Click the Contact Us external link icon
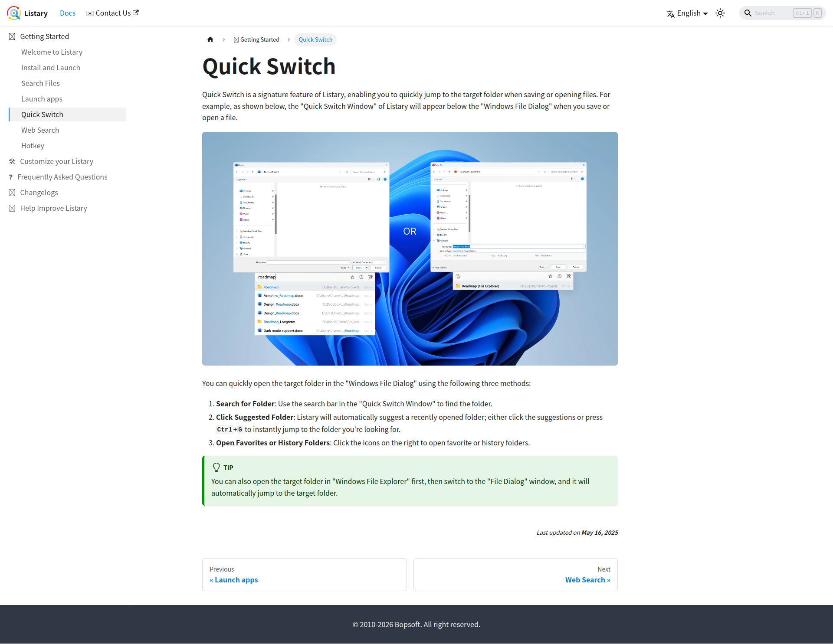 click(x=136, y=13)
